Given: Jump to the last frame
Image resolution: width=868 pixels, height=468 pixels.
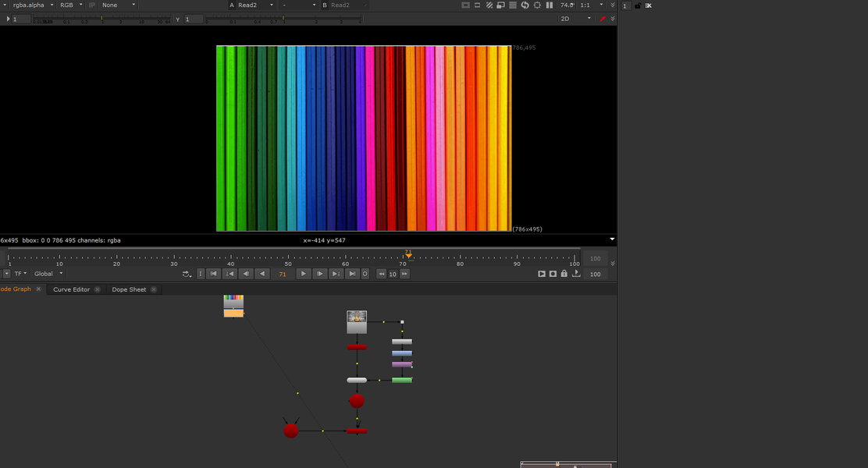Looking at the screenshot, I should pos(352,274).
